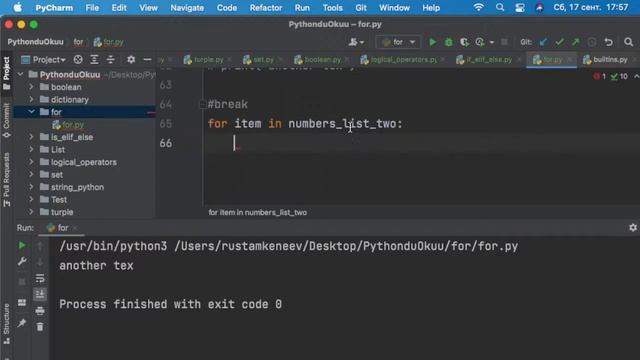This screenshot has width=640, height=360.
Task: Select the string_python folder
Action: pyautogui.click(x=77, y=187)
